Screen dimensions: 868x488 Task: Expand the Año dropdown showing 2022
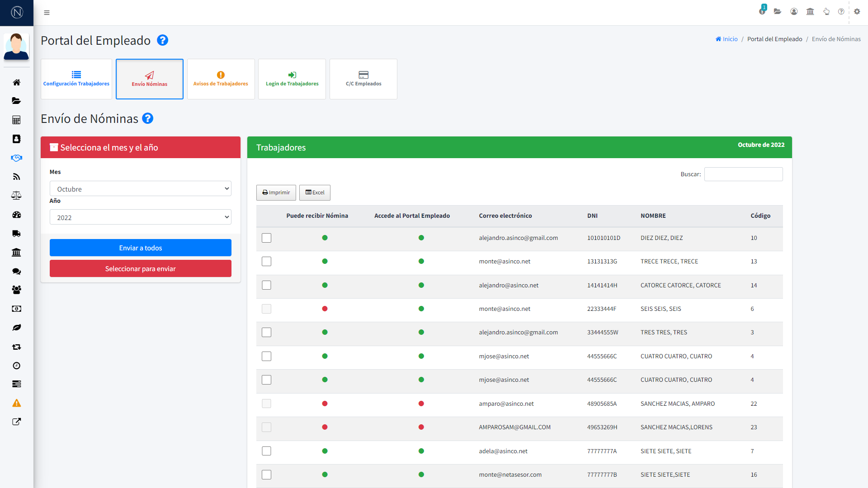140,217
